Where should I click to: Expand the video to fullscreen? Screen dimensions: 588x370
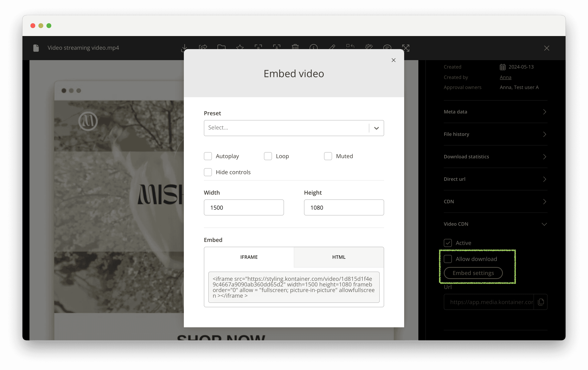tap(406, 48)
